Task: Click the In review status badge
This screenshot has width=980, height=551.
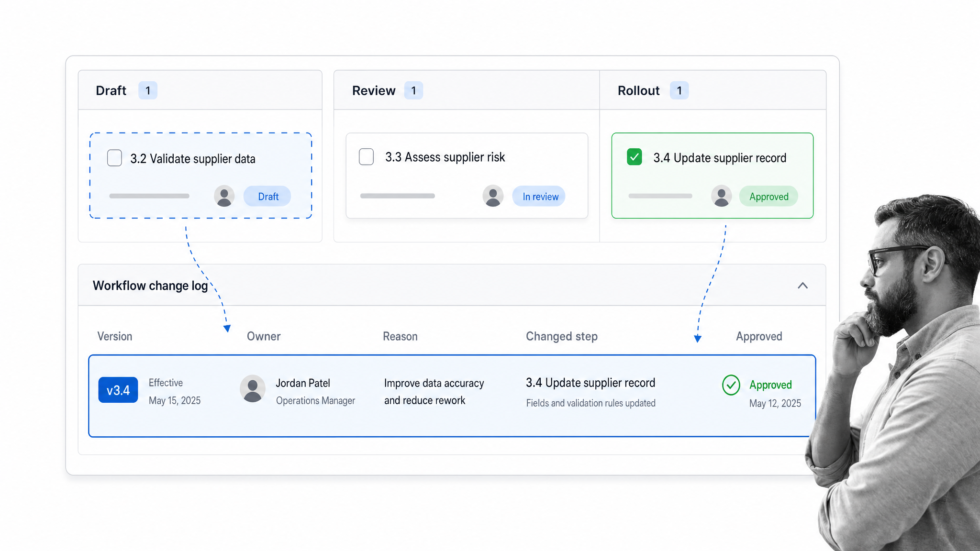Action: pos(539,196)
